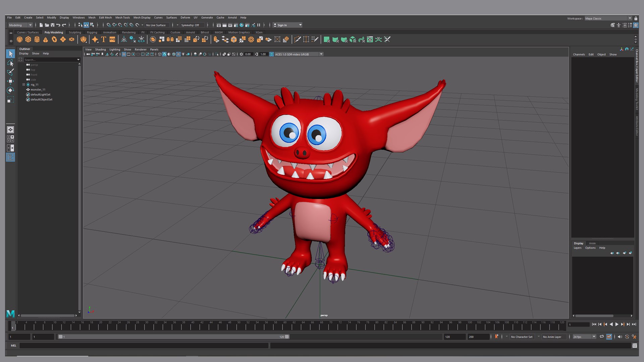Viewport: 644px width, 362px height.
Task: Open the Mesh Tools menu
Action: click(x=122, y=17)
